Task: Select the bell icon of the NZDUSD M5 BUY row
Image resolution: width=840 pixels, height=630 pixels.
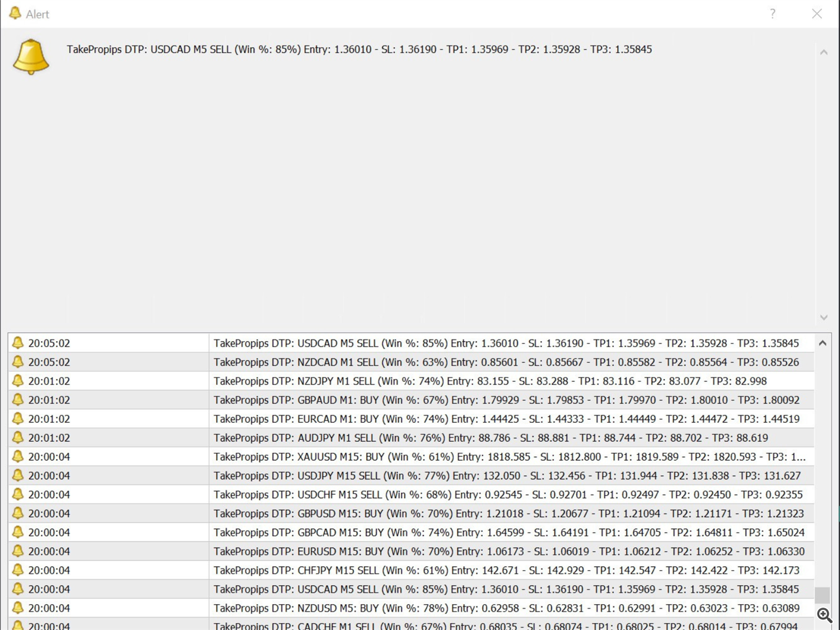Action: 18,608
